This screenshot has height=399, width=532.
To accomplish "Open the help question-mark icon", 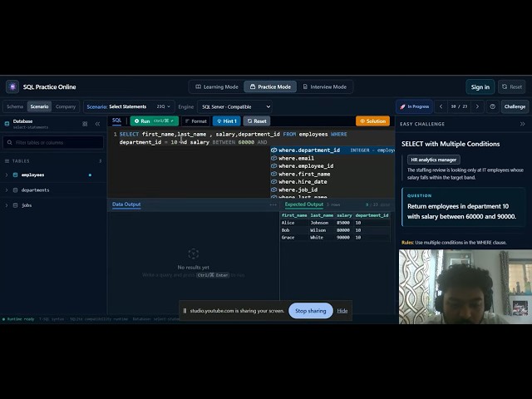I will coord(493,106).
